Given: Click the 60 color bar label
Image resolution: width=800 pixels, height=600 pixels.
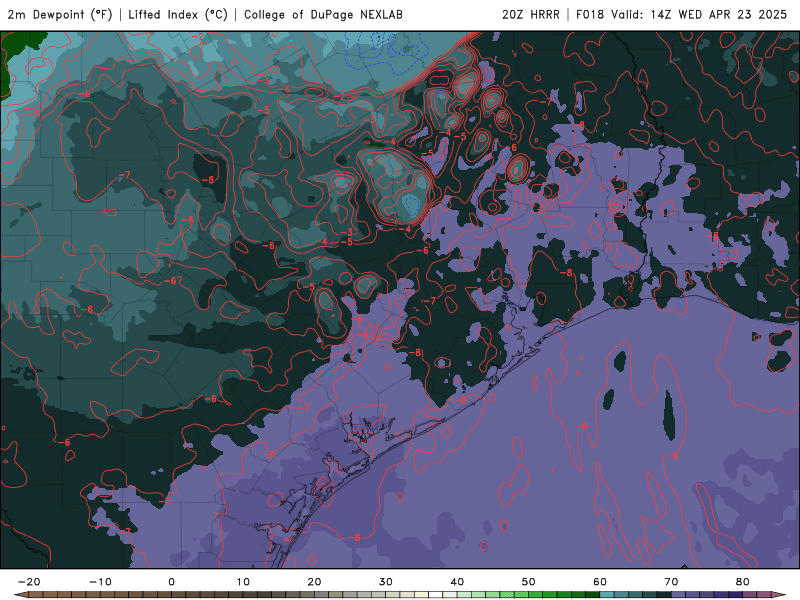Looking at the screenshot, I should pyautogui.click(x=600, y=582).
